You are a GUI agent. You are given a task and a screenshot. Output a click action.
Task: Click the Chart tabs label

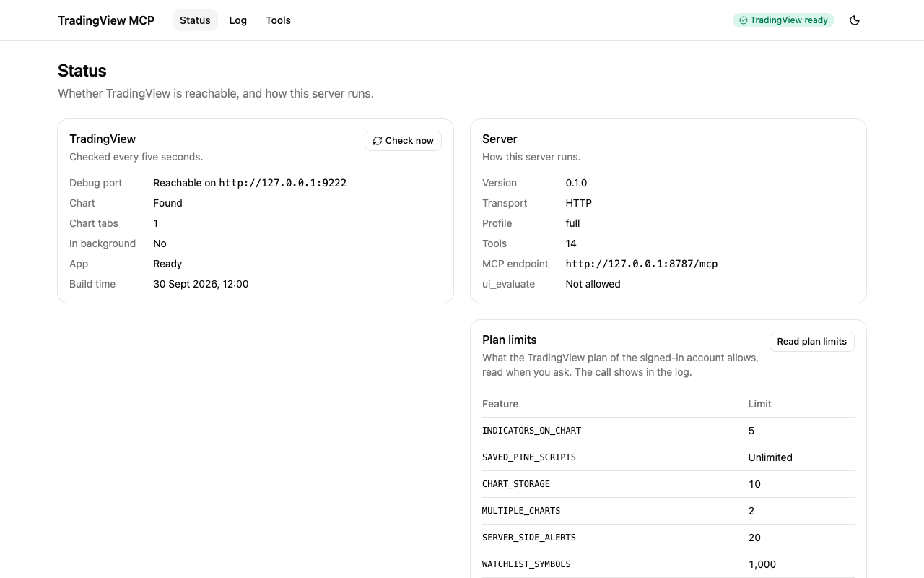(x=94, y=223)
